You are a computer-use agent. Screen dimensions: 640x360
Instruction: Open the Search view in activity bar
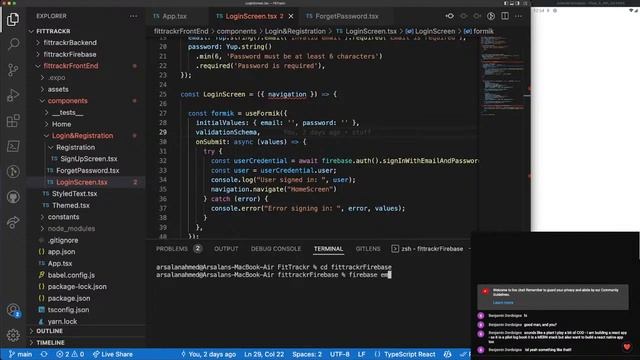[13, 44]
